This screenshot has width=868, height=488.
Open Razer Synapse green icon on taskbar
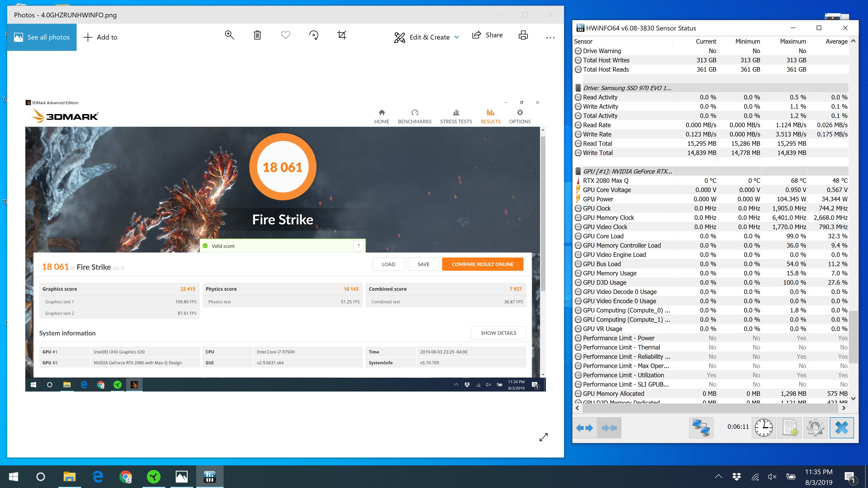coord(154,477)
